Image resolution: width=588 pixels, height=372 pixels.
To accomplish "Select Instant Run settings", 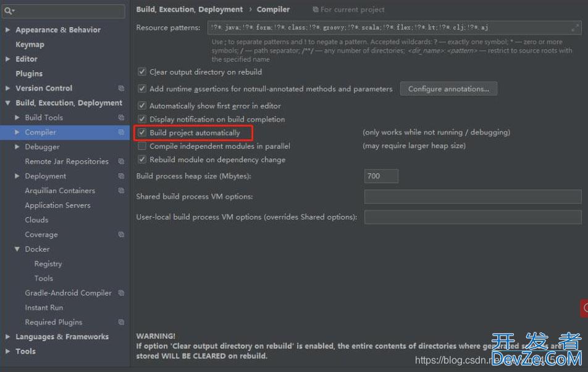I will pos(44,308).
